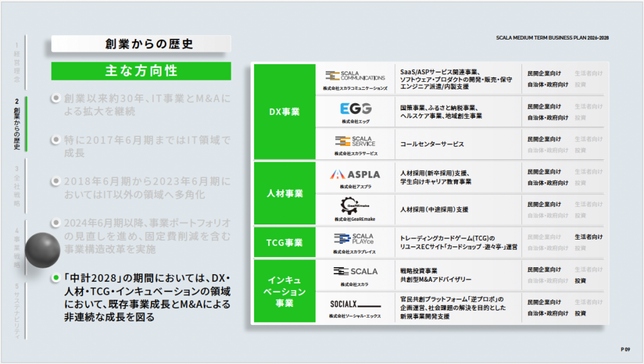Viewport: 644px width, 364px height.
Task: Open section 2 創業からの歴史 in sidebar
Action: (x=17, y=123)
